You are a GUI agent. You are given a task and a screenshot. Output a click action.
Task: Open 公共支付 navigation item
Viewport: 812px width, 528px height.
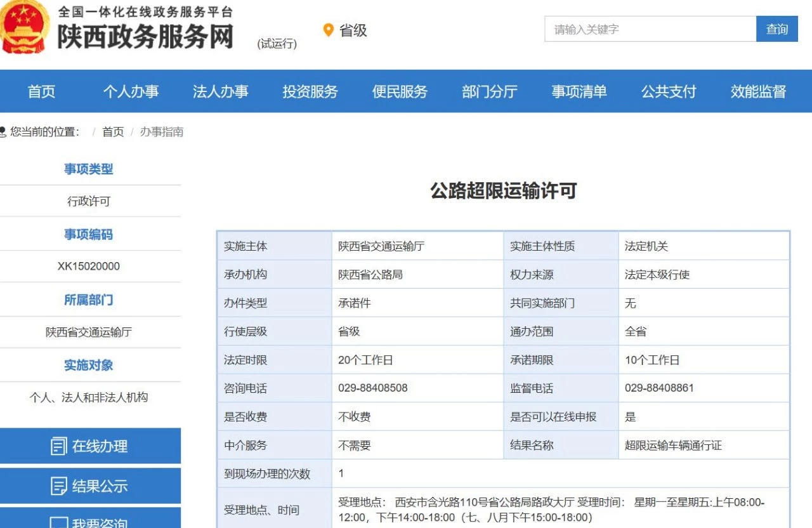[669, 91]
